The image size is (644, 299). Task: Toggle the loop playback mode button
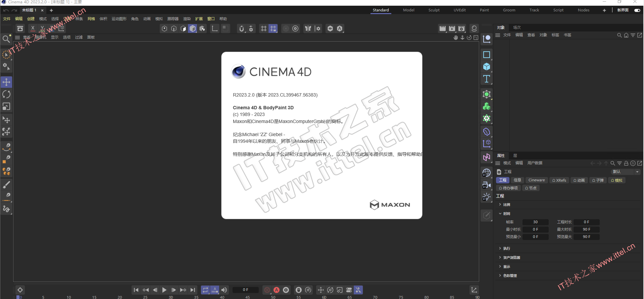click(205, 290)
